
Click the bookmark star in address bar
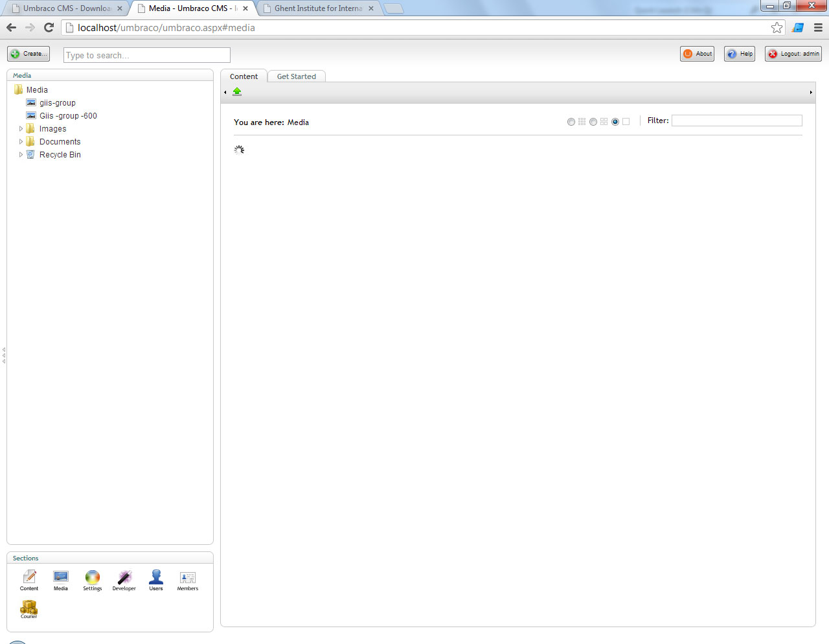coord(777,27)
